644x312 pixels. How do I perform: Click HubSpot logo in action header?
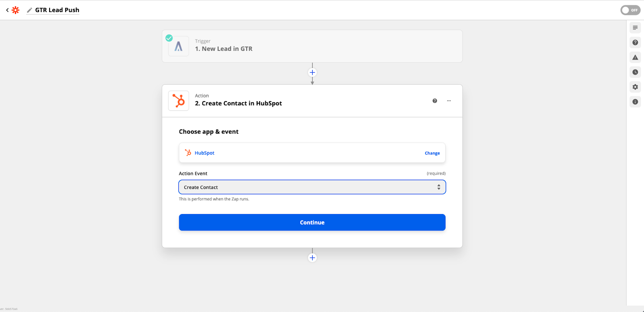[179, 101]
